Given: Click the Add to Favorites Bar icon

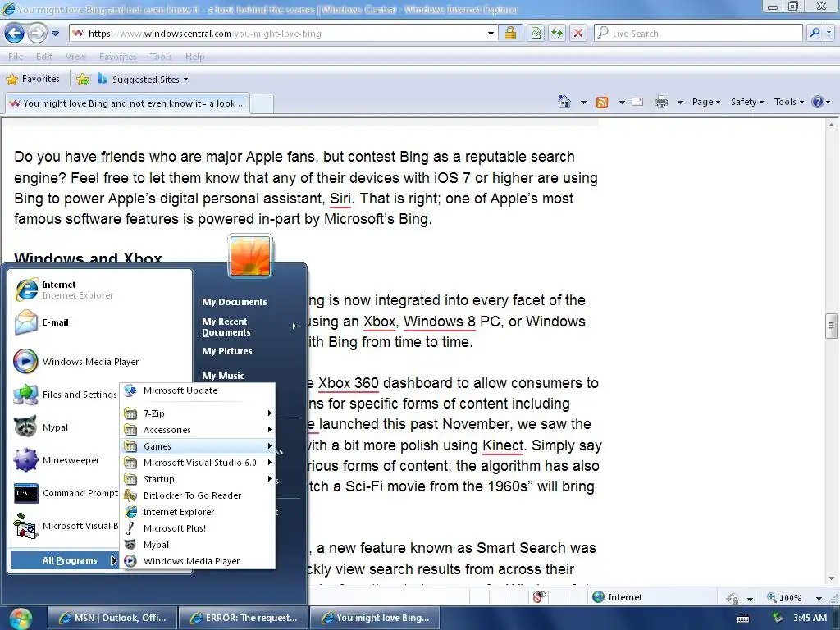Looking at the screenshot, I should coord(83,80).
